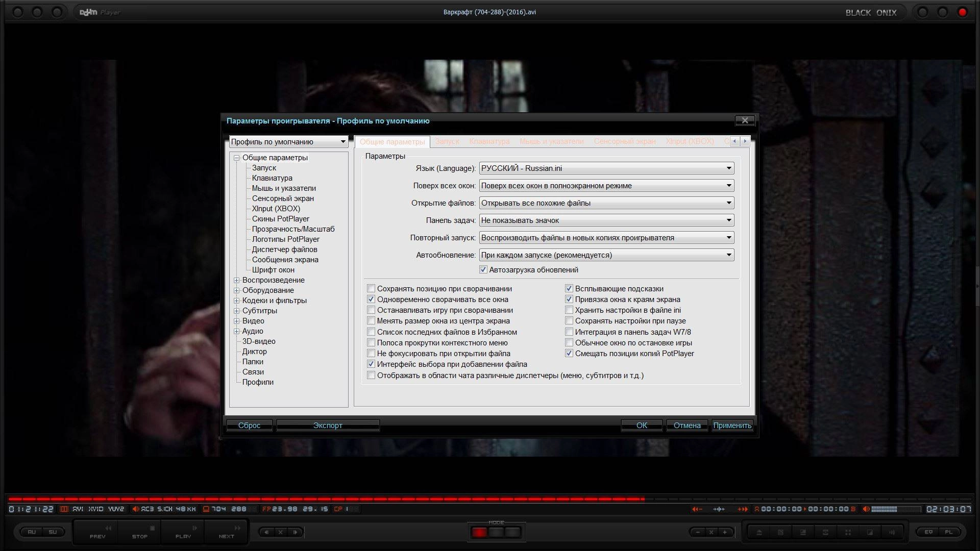The width and height of the screenshot is (980, 551).
Task: Click the red rewind seek arrows icon
Action: tap(697, 509)
